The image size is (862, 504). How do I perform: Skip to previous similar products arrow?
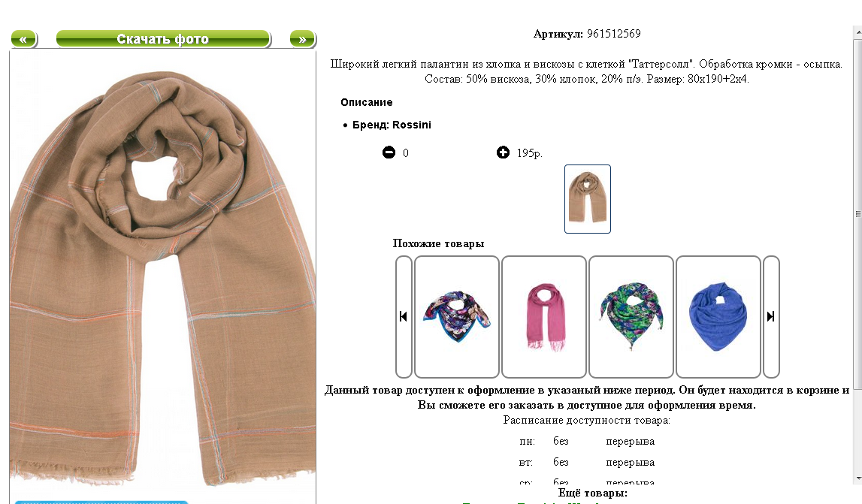coord(404,316)
